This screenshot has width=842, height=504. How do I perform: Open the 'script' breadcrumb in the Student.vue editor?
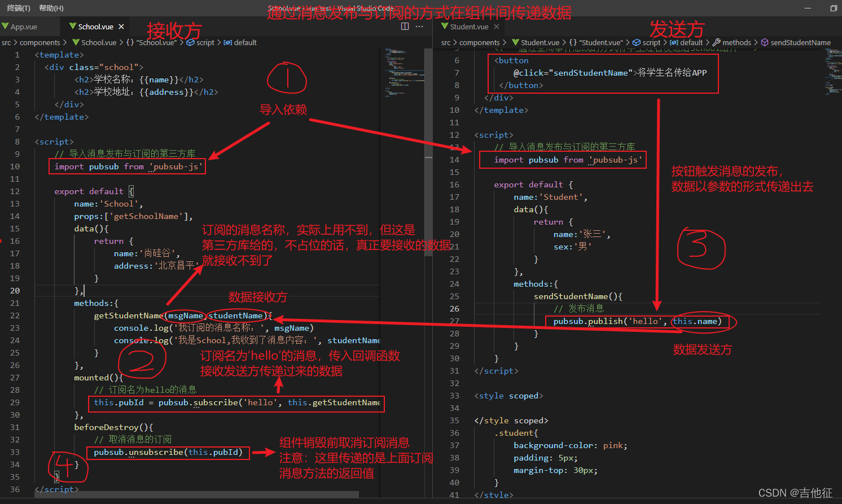pos(651,42)
